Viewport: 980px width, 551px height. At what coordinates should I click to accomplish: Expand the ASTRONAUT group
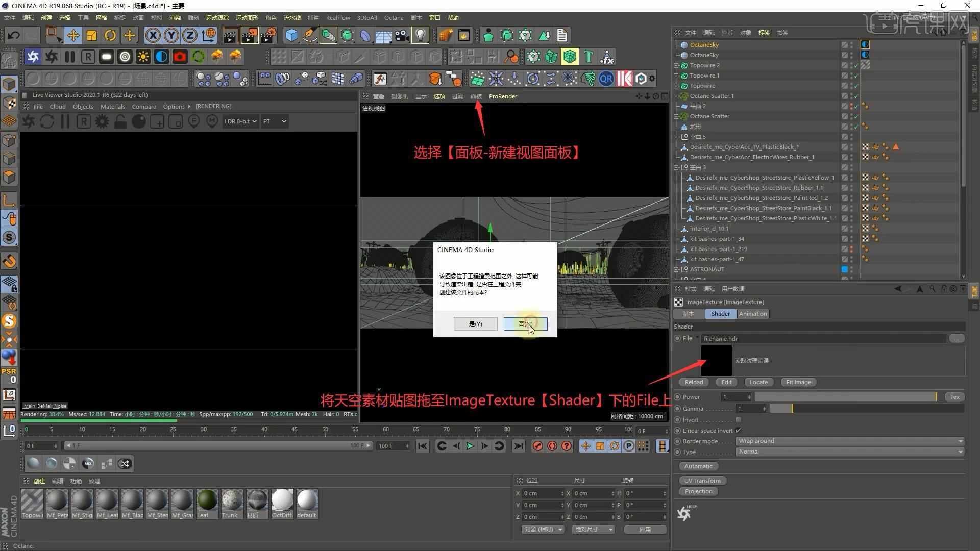pos(676,269)
